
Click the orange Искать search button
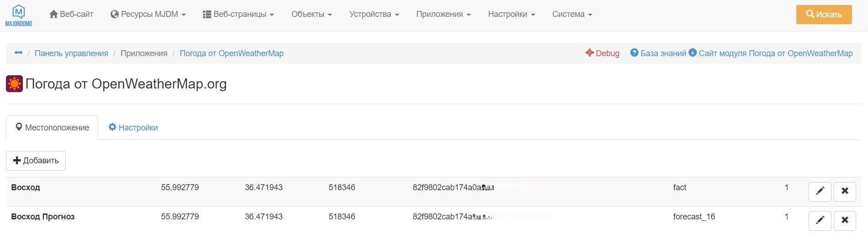[x=824, y=15]
